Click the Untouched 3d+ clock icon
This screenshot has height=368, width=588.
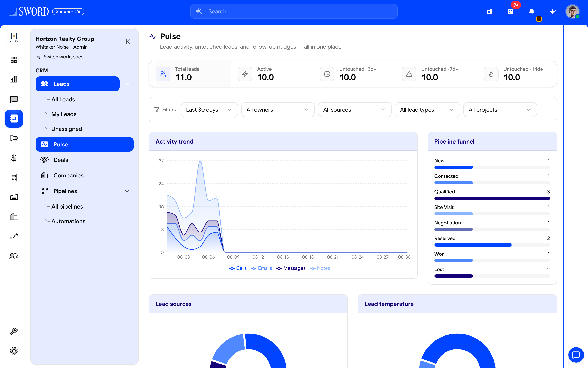coord(327,74)
